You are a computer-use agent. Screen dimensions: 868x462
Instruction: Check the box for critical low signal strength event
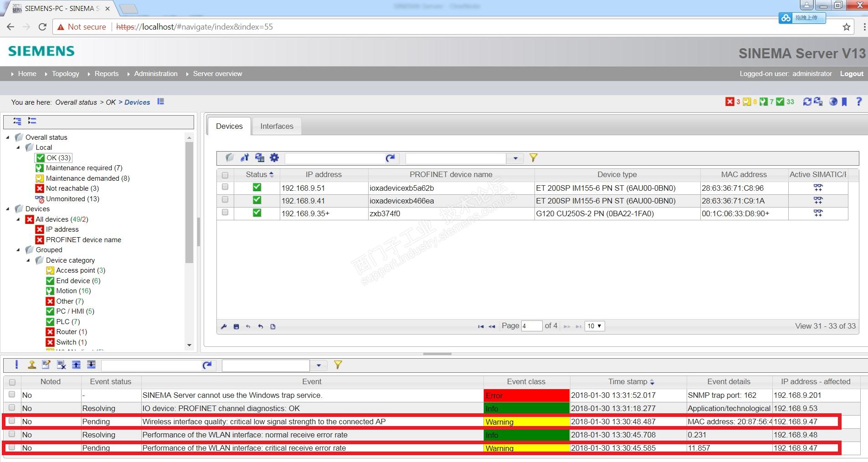click(x=12, y=421)
